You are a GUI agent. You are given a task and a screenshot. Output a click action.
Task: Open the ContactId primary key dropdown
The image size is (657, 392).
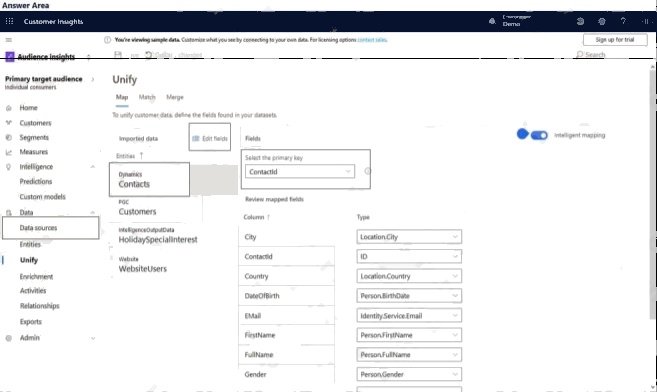300,172
